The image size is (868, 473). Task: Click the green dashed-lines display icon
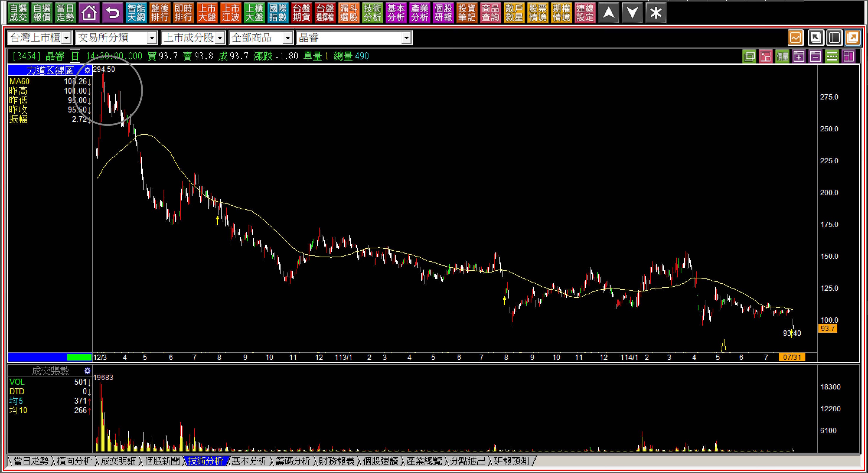832,57
